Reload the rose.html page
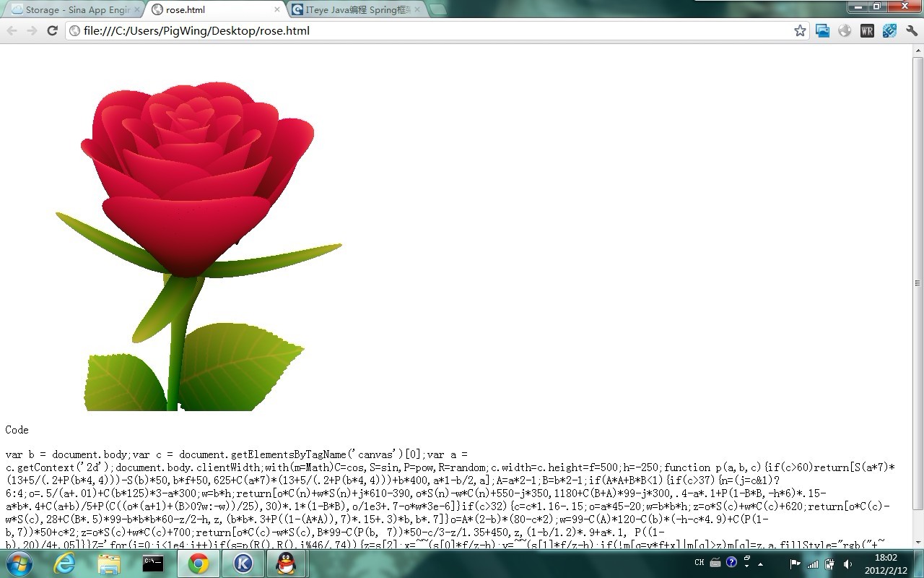This screenshot has height=578, width=924. [52, 30]
